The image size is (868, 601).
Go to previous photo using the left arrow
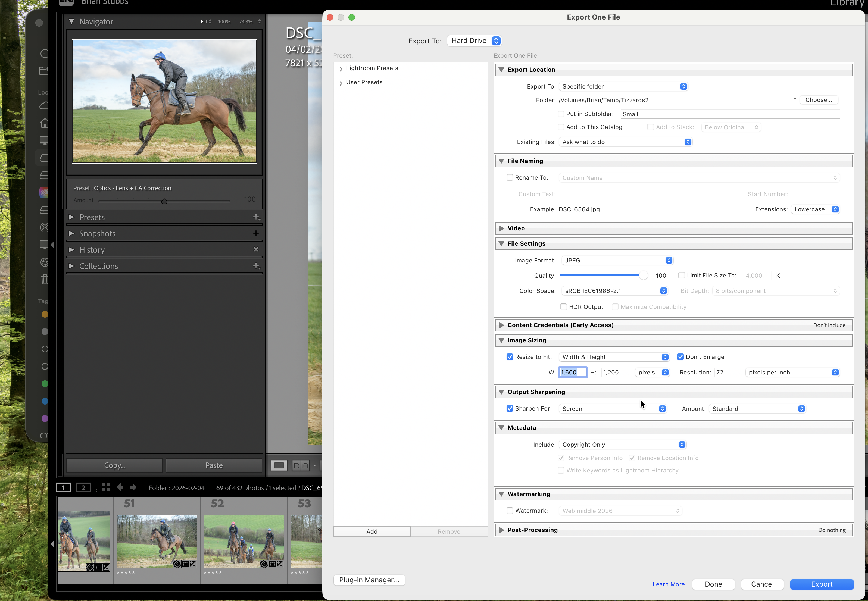(x=120, y=487)
